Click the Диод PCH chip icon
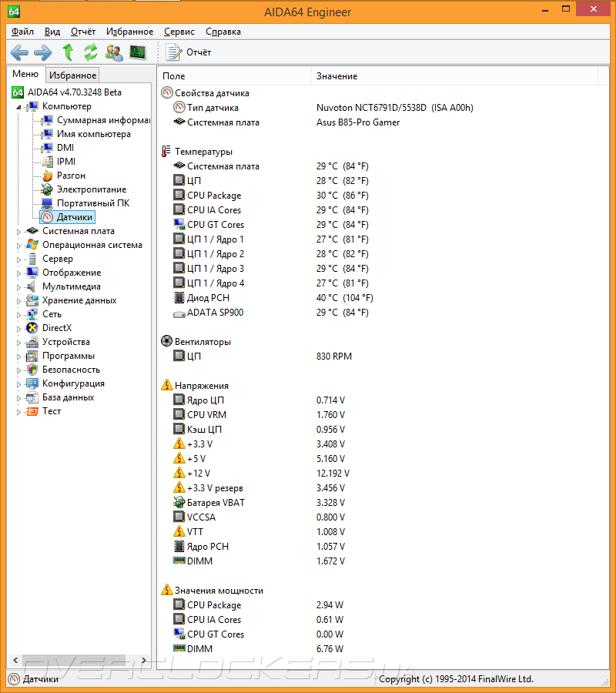Viewport: 616px width, 693px height. (x=179, y=298)
